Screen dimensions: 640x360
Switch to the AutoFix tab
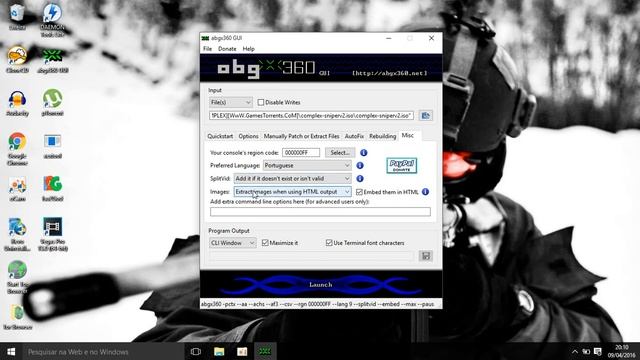pos(354,136)
